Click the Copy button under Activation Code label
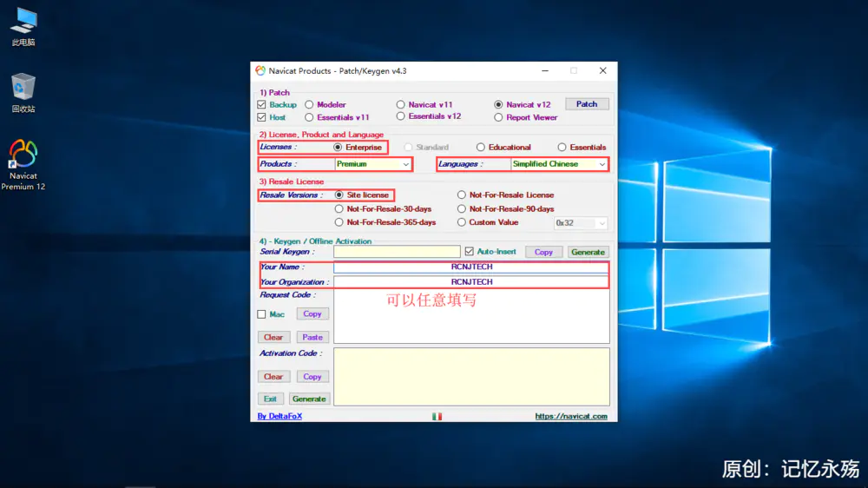 tap(312, 376)
